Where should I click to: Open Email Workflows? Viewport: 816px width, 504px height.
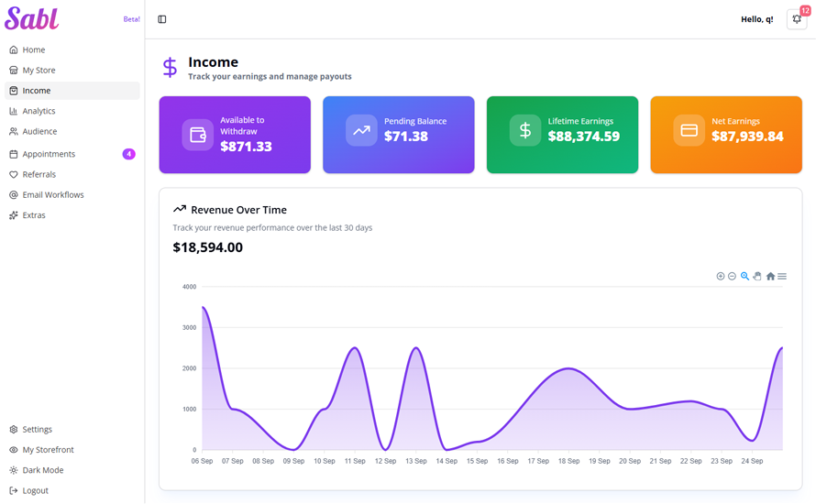53,194
